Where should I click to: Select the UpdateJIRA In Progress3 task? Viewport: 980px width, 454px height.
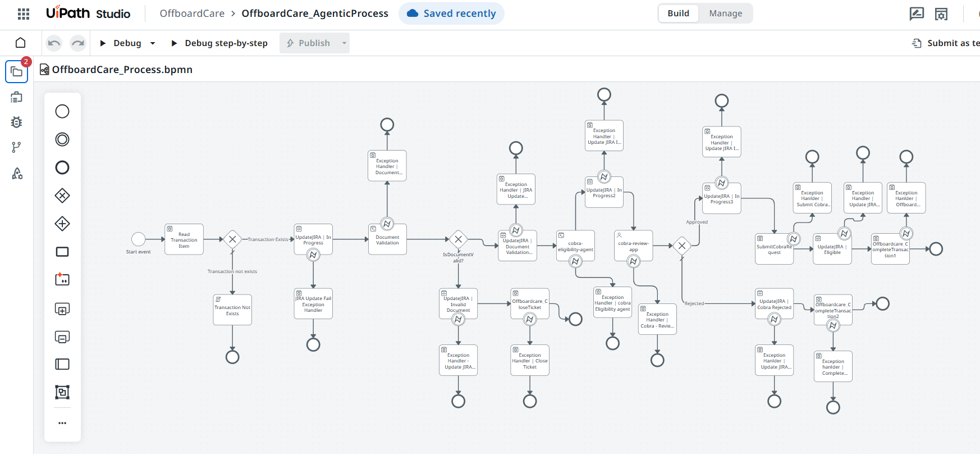(x=722, y=198)
